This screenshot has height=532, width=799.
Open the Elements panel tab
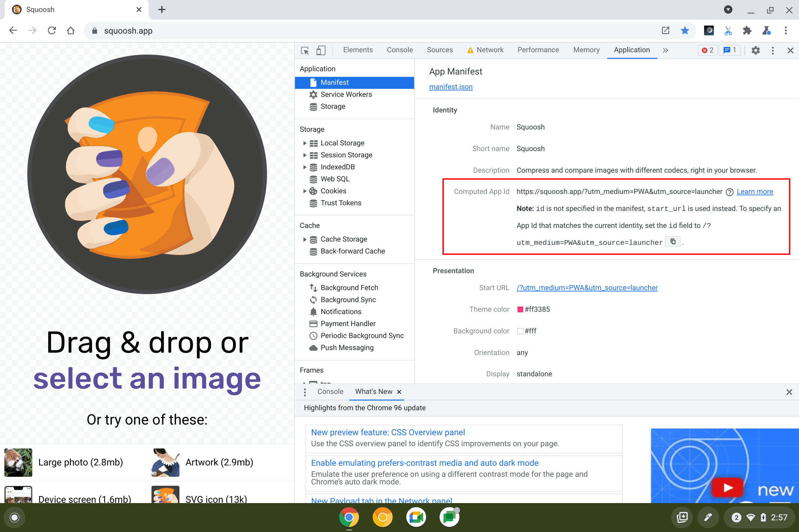358,50
